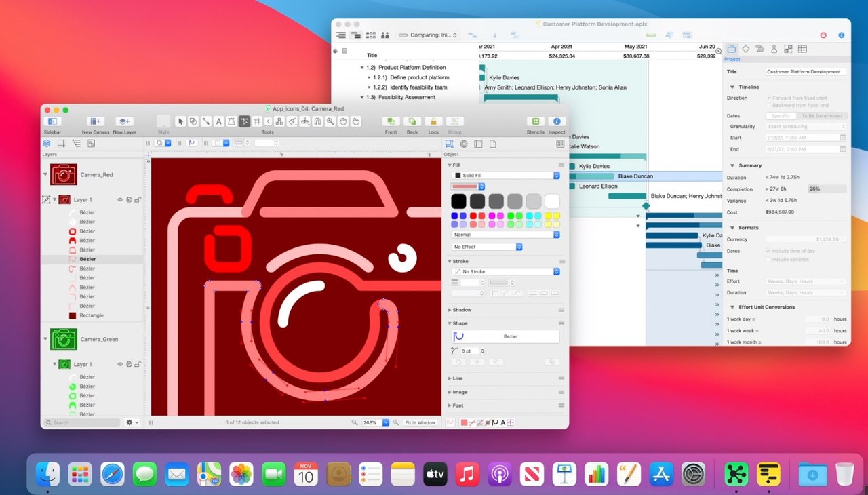Select the Text tool in Tools
Image resolution: width=868 pixels, height=495 pixels.
pos(218,121)
